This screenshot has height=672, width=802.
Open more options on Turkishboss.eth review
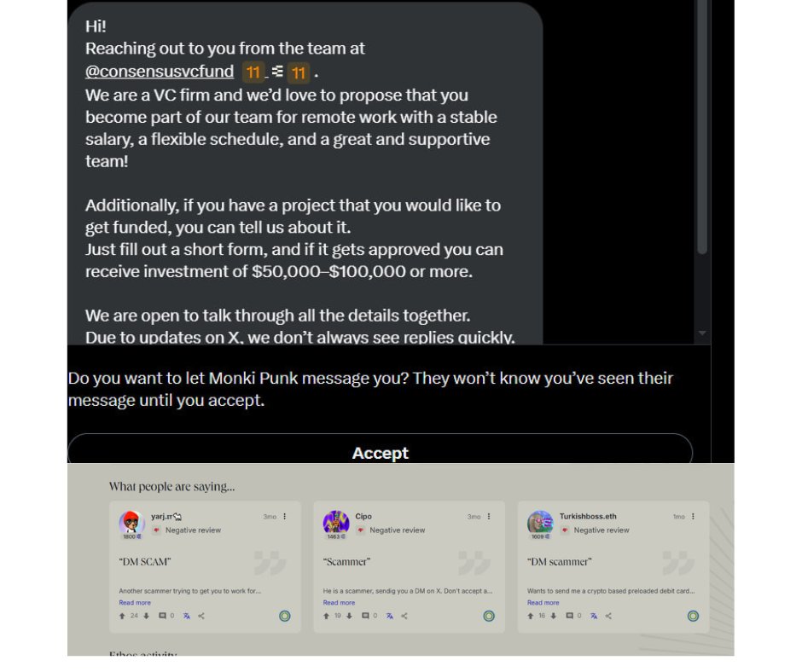[x=693, y=517]
